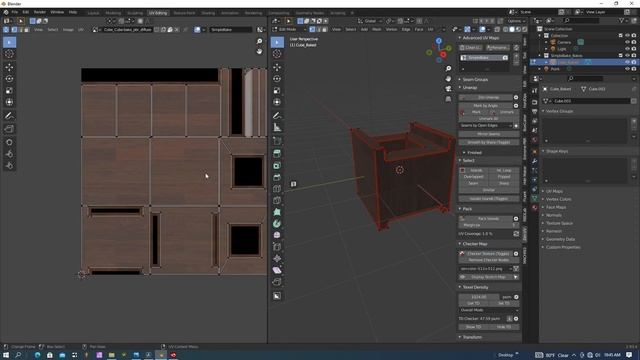Toggle visibility eye of Camera in outliner
Viewport: 640px width, 360px height.
pos(627,42)
